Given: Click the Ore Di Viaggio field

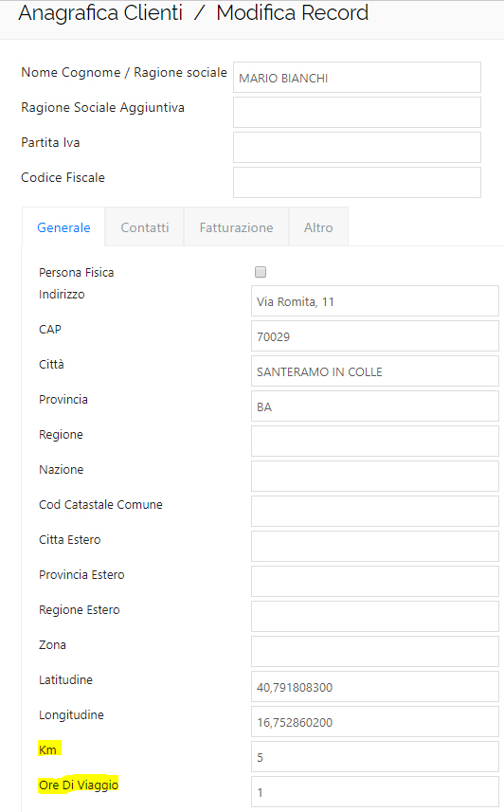Looking at the screenshot, I should [x=375, y=792].
